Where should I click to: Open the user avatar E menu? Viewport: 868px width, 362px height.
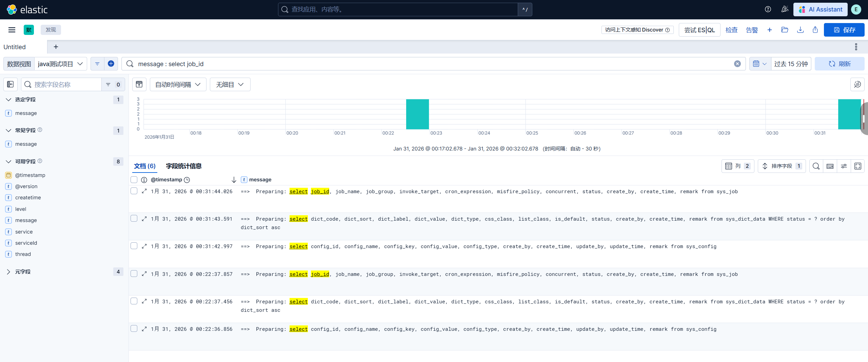tap(856, 9)
